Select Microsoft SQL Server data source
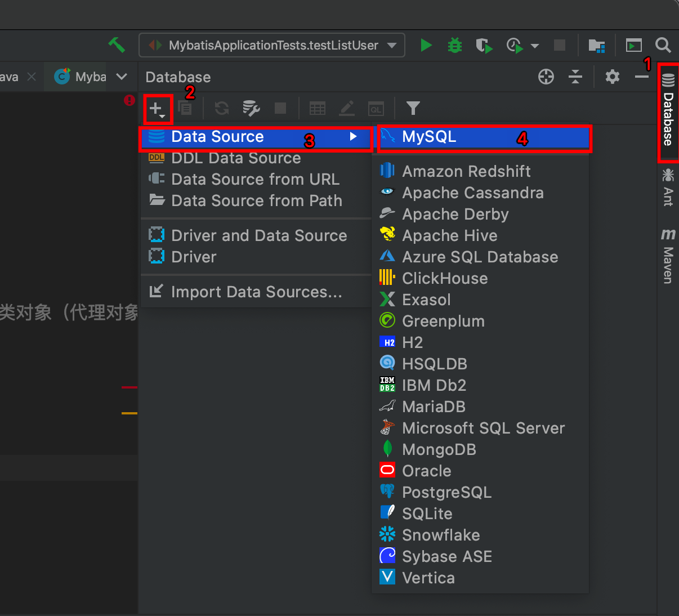 (480, 428)
